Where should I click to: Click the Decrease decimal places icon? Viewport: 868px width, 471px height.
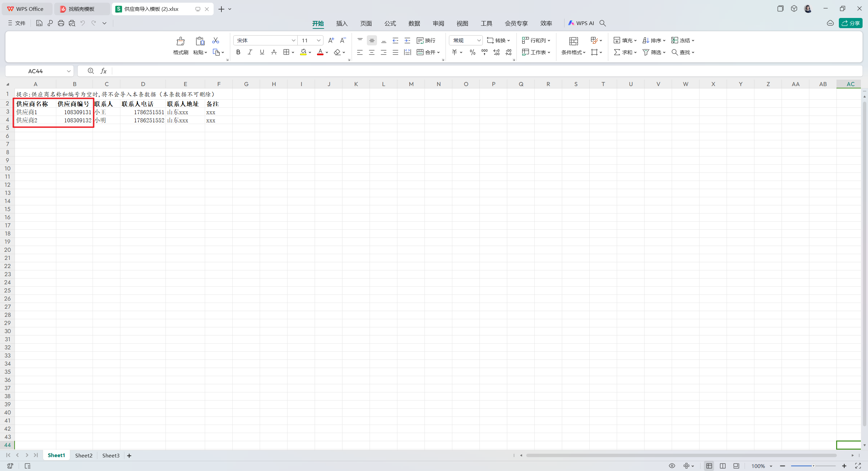tap(508, 52)
